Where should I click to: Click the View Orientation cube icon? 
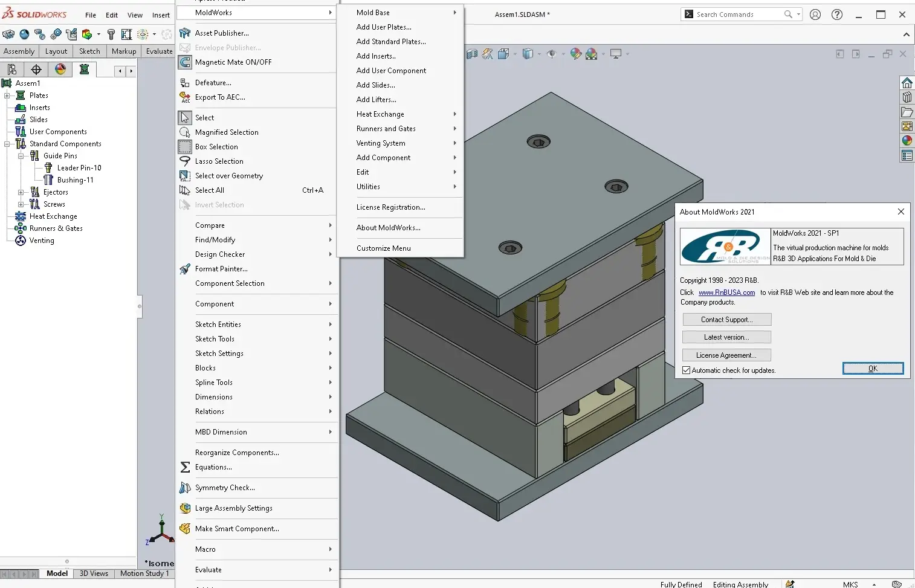503,54
